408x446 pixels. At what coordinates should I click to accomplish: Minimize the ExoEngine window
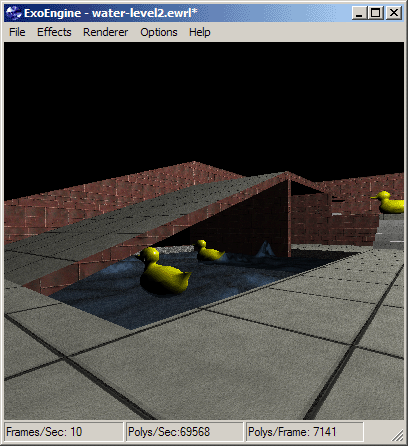click(359, 13)
